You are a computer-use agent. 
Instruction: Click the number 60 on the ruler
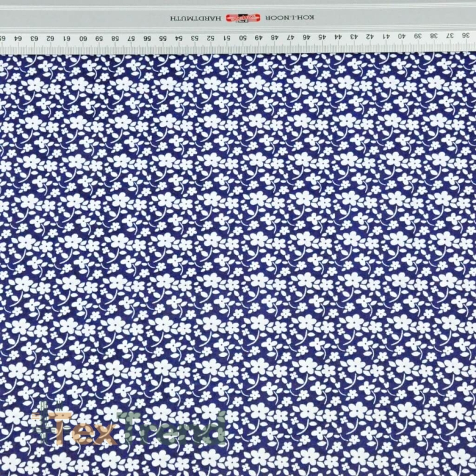tap(83, 38)
